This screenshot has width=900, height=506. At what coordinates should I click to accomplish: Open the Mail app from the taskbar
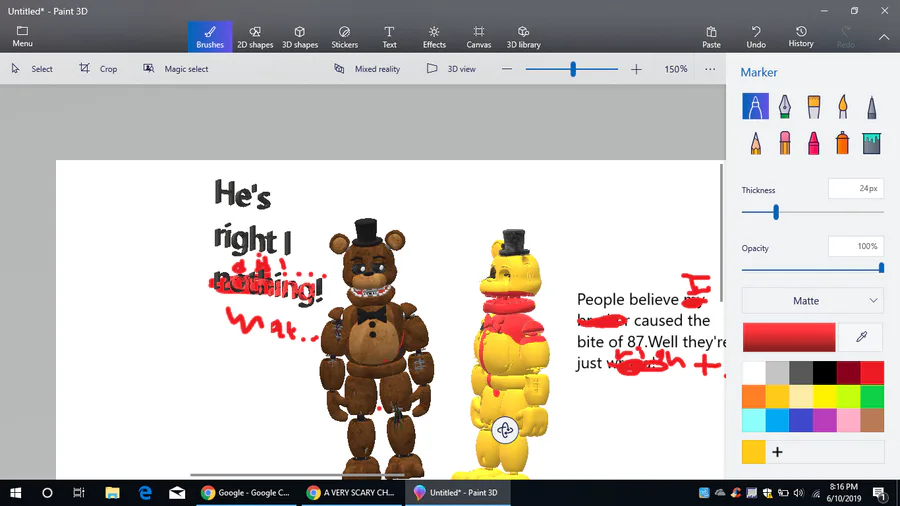click(x=177, y=493)
